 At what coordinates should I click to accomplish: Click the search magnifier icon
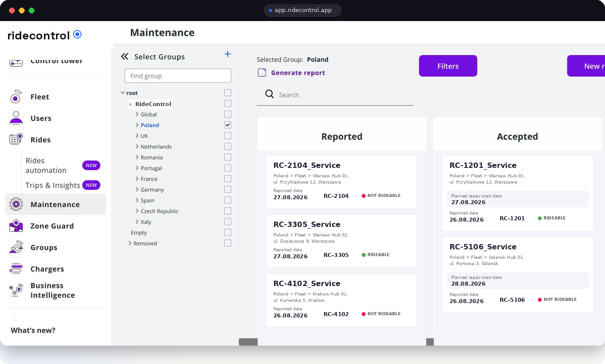tap(269, 94)
